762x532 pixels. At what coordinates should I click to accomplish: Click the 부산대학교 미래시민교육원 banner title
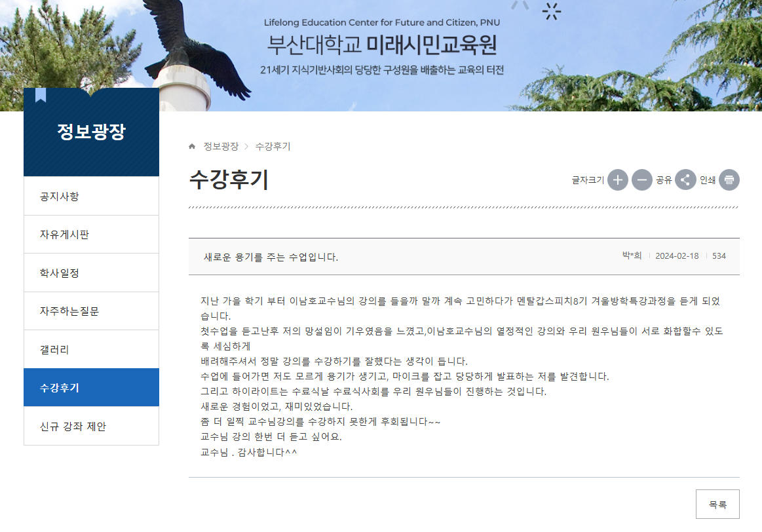point(382,45)
